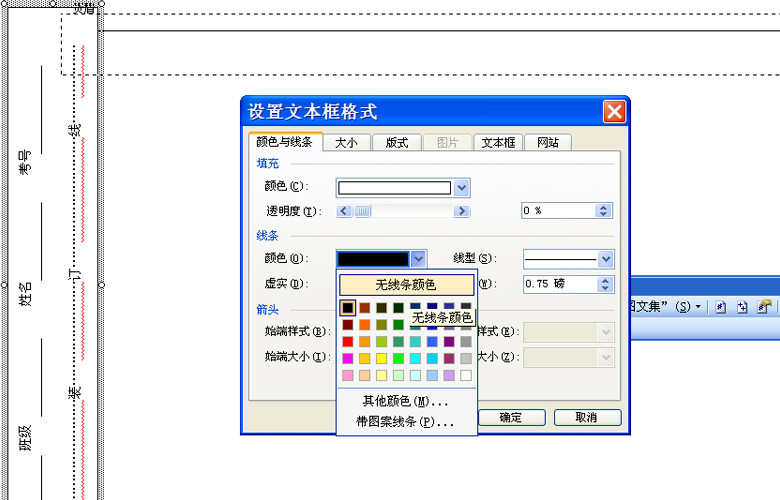The height and width of the screenshot is (500, 780).
Task: Pick the tan swatch in bottom row
Action: [365, 375]
